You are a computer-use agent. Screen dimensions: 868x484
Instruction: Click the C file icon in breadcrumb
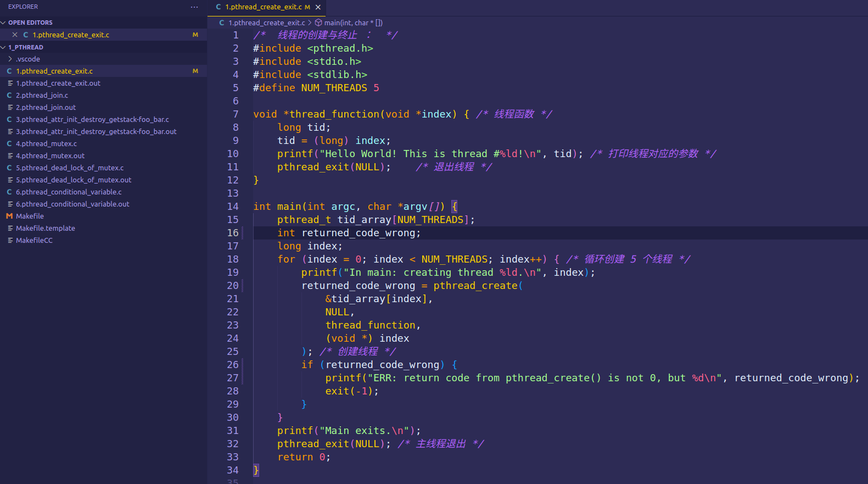(x=222, y=23)
